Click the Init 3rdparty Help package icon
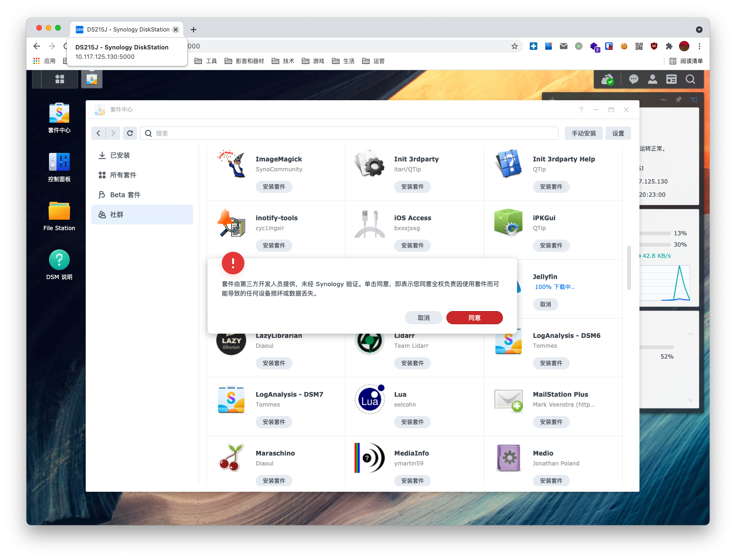The height and width of the screenshot is (560, 736). (509, 163)
